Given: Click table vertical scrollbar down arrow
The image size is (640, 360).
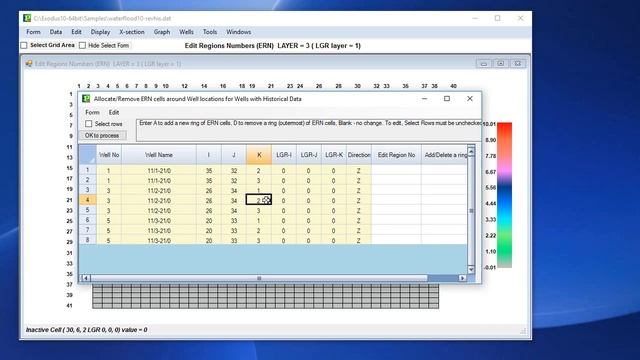Looking at the screenshot, I should point(471,269).
